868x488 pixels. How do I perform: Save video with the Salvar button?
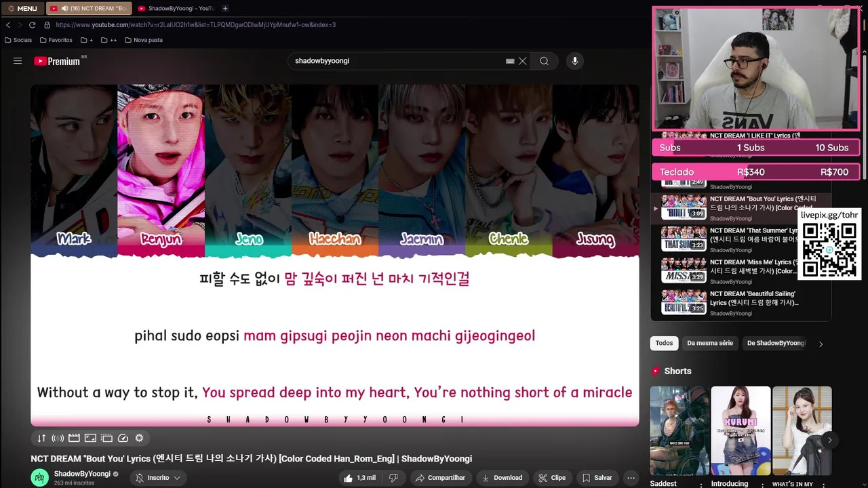(597, 478)
